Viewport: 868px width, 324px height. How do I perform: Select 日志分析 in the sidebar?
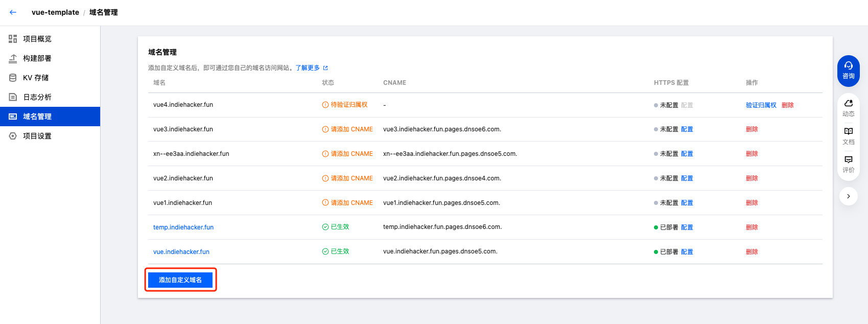(x=37, y=97)
